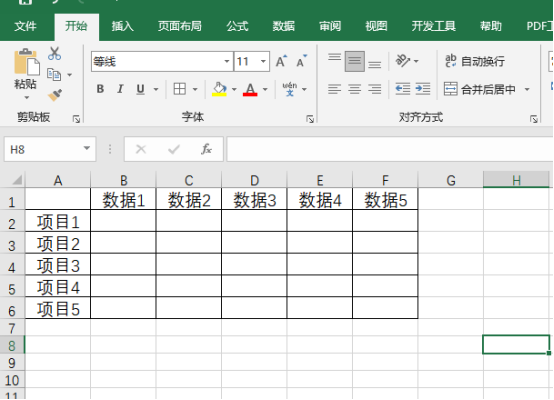Viewport: 554px width, 400px height.
Task: Click 合并后居中 merge and center
Action: click(479, 89)
